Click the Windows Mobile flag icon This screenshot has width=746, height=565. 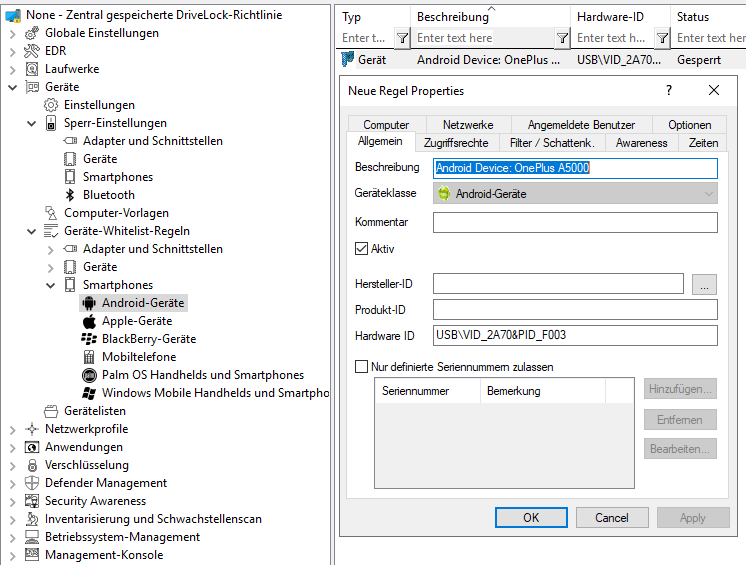coord(89,393)
